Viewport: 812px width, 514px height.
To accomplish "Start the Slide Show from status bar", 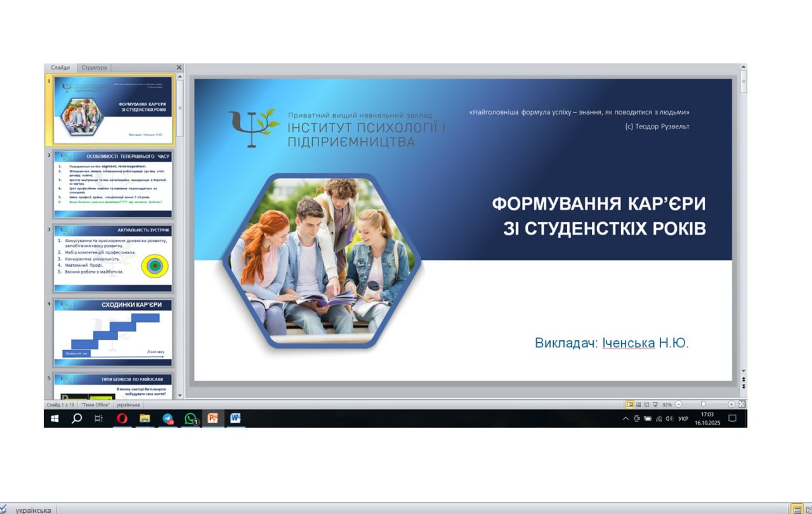I will [655, 404].
